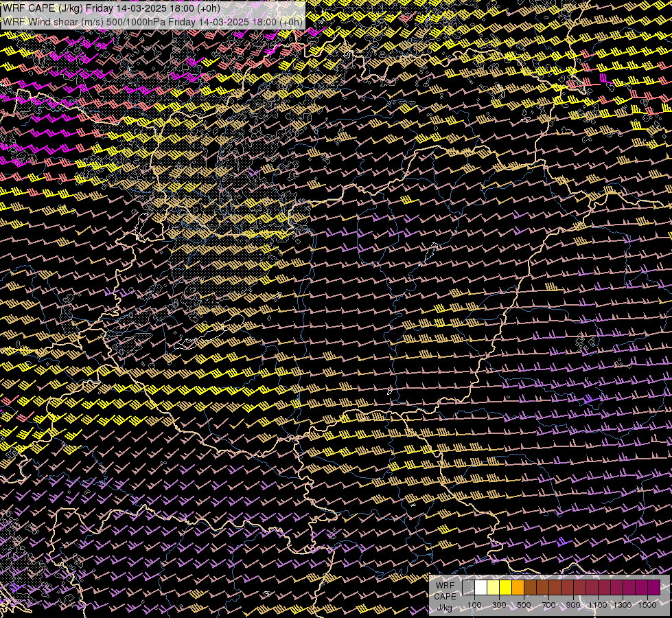Image resolution: width=672 pixels, height=618 pixels.
Task: Click the '700' legend value label
Action: click(x=548, y=605)
